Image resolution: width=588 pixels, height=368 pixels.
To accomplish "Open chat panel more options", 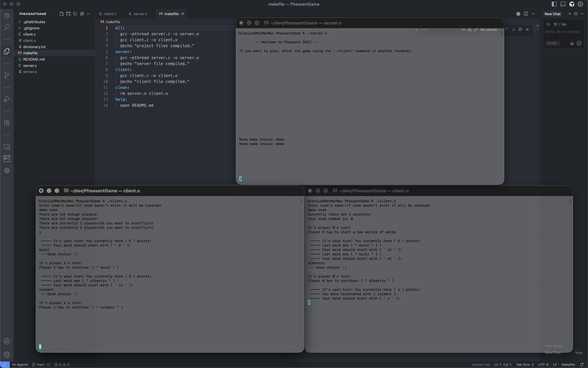I will point(582,14).
